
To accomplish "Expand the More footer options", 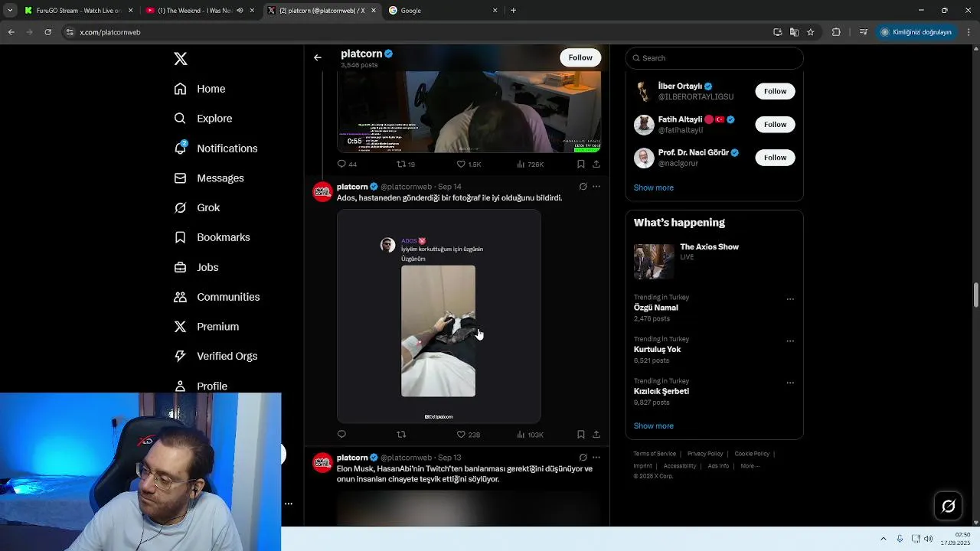I will tap(750, 466).
